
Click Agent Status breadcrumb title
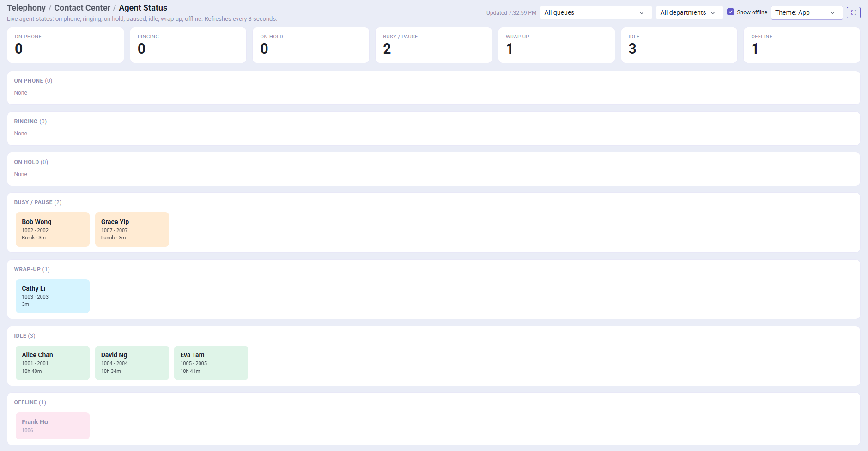tap(143, 8)
